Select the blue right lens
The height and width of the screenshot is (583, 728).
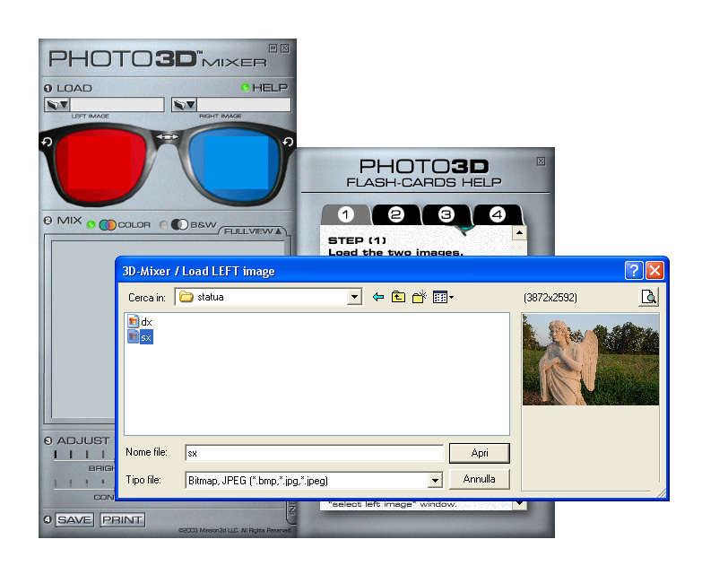pyautogui.click(x=235, y=163)
